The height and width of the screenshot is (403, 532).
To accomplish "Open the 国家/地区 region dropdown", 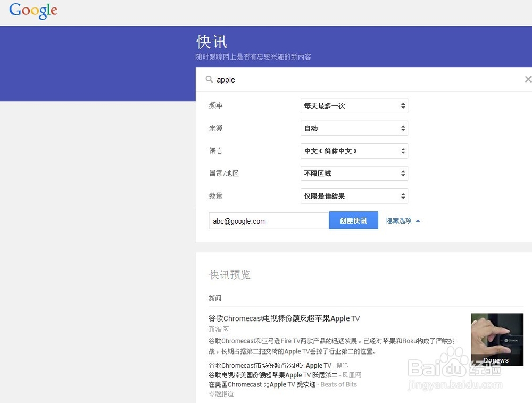I will (x=354, y=174).
